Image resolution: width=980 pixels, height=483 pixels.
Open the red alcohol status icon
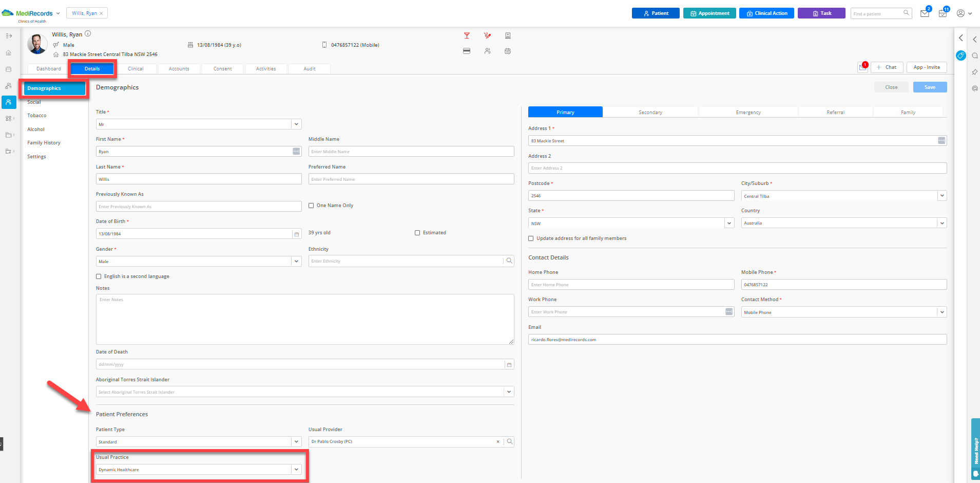coord(467,35)
